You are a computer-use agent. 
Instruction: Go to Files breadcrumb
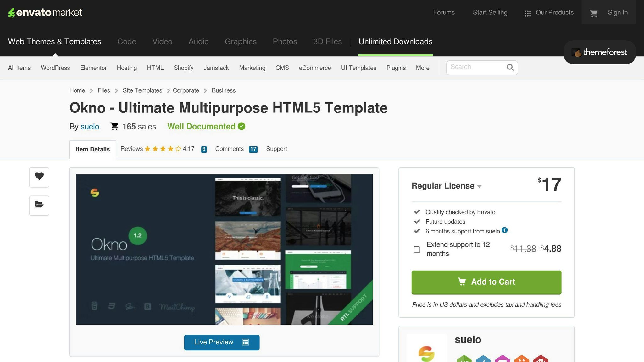point(104,90)
